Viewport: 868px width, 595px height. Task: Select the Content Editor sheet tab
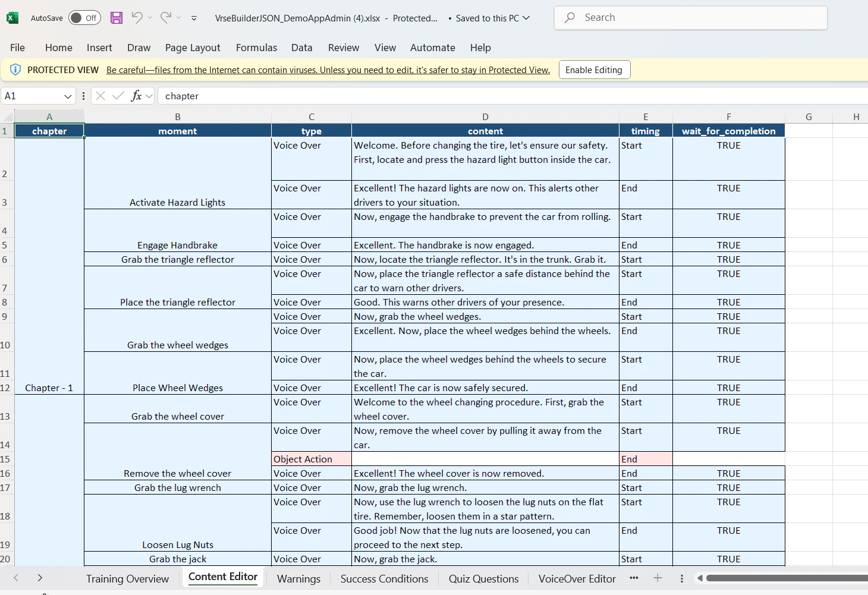click(223, 577)
